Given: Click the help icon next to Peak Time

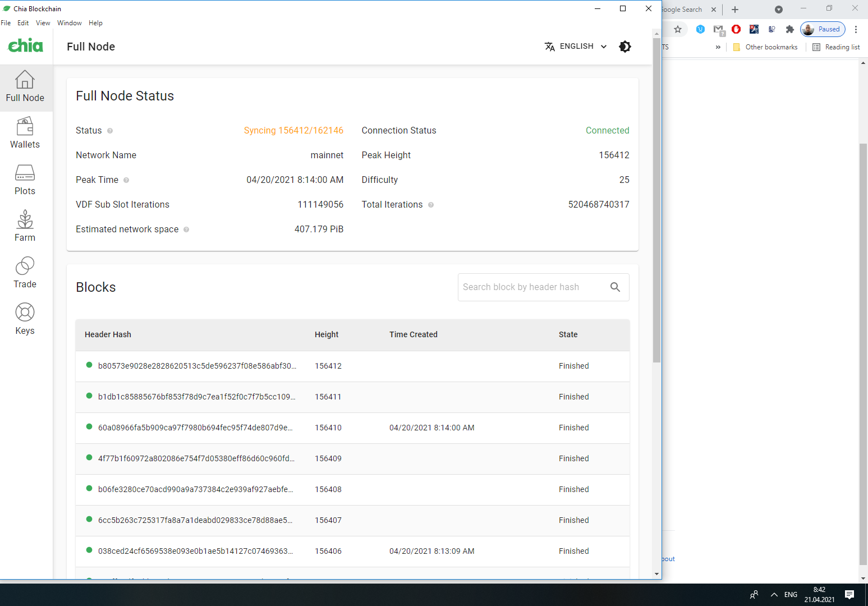Looking at the screenshot, I should 126,180.
